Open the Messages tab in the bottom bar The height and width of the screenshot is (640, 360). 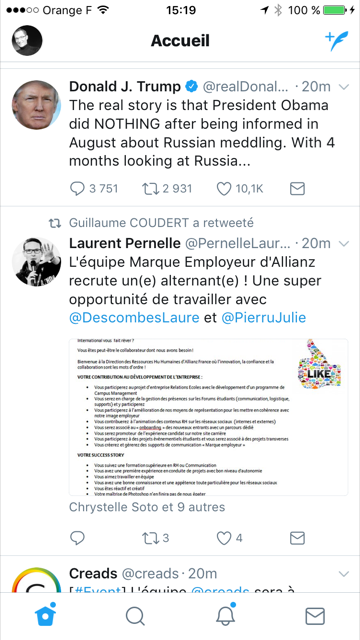[315, 616]
